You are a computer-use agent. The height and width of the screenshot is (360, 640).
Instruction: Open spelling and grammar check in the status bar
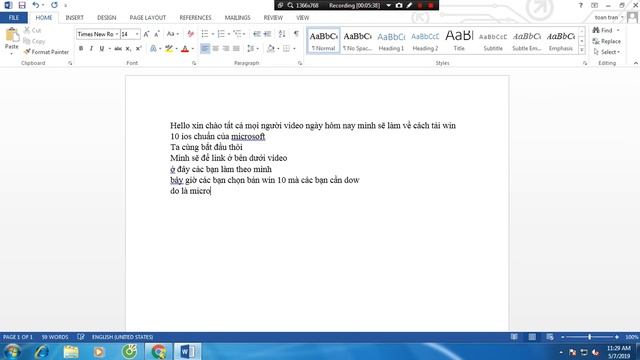click(81, 337)
